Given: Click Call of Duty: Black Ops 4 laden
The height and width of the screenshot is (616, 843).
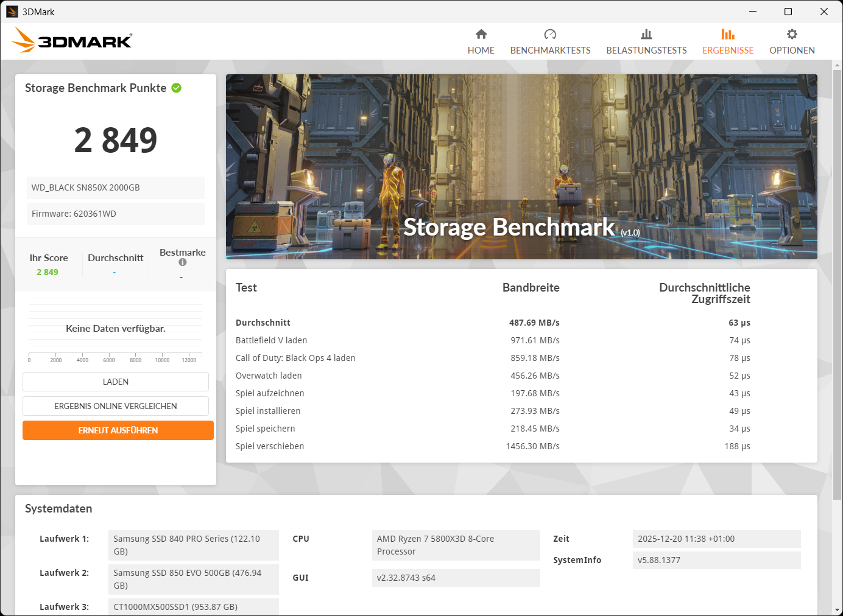Looking at the screenshot, I should tap(295, 358).
